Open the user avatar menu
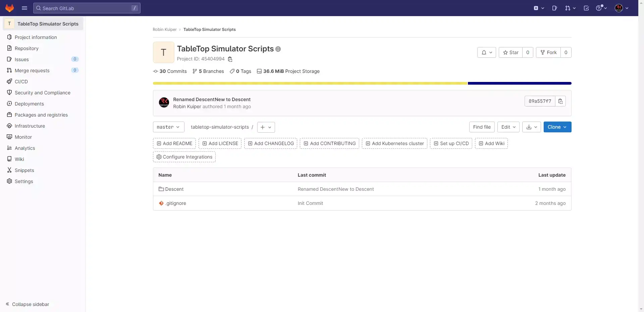 (622, 8)
